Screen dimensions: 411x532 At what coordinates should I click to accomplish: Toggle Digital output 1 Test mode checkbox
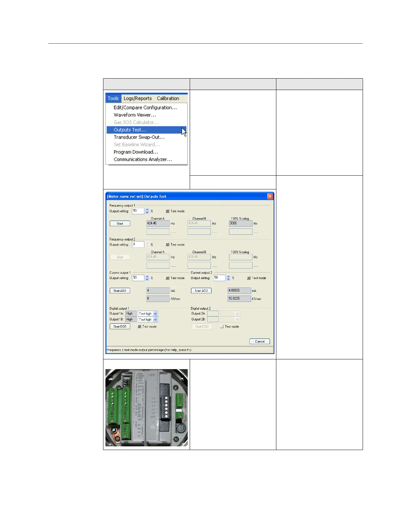pyautogui.click(x=139, y=326)
